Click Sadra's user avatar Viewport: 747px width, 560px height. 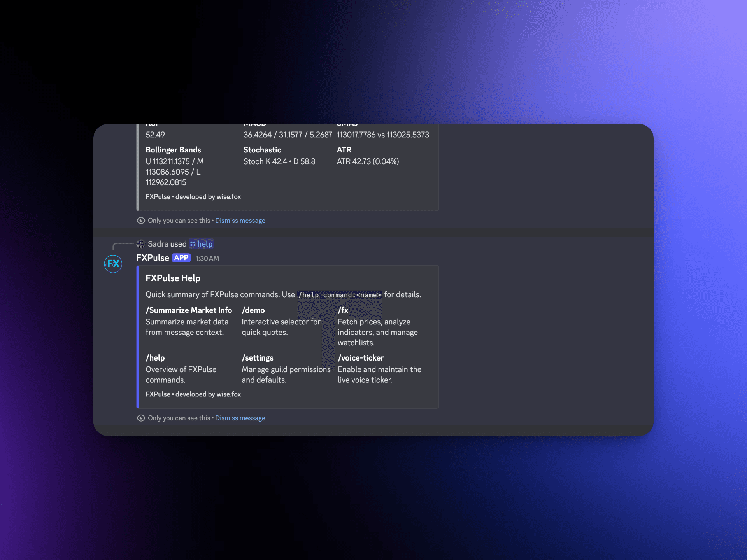click(x=141, y=244)
